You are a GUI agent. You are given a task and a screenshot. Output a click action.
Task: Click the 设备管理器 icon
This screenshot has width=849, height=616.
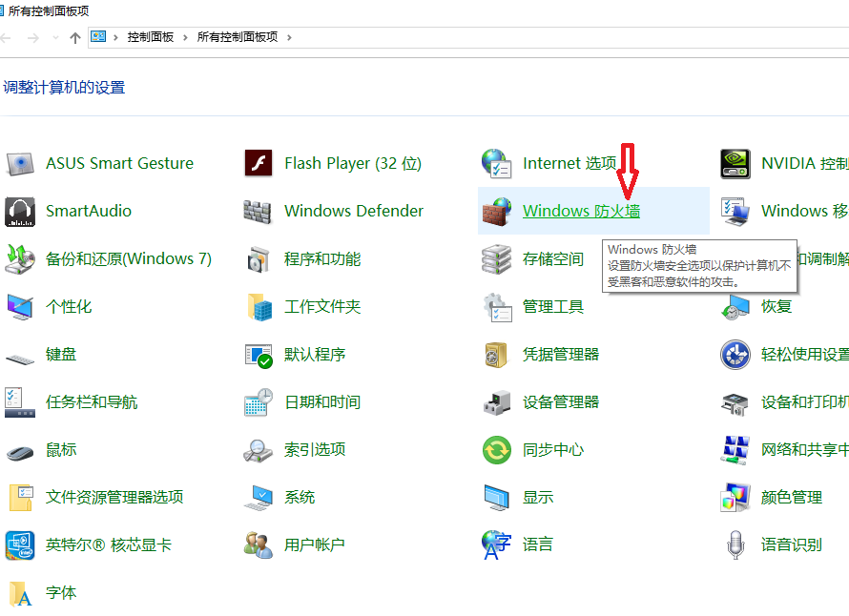pos(496,402)
